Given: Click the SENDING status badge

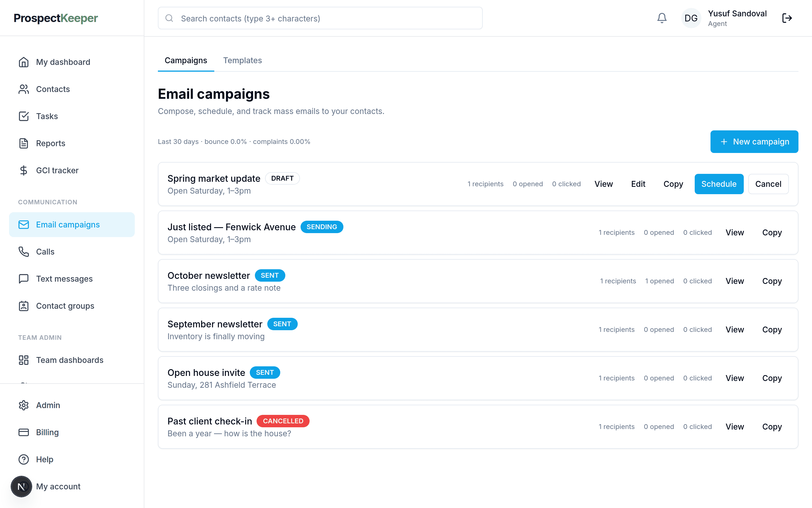Looking at the screenshot, I should [321, 227].
